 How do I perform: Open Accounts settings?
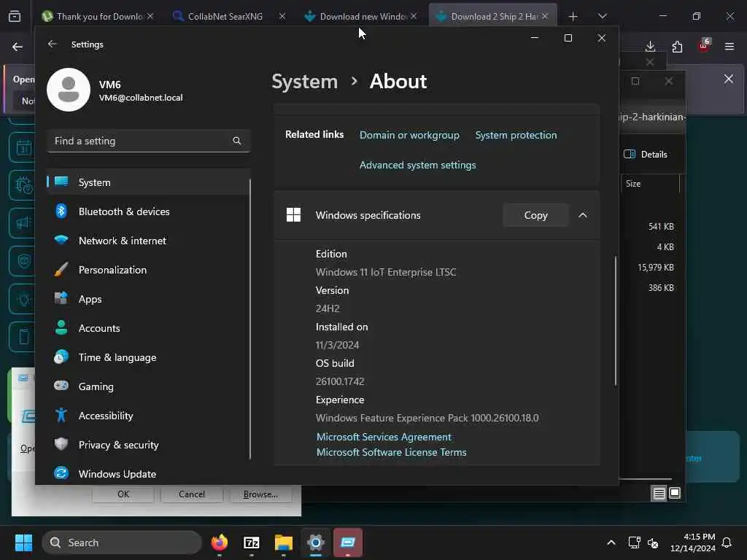(148, 328)
